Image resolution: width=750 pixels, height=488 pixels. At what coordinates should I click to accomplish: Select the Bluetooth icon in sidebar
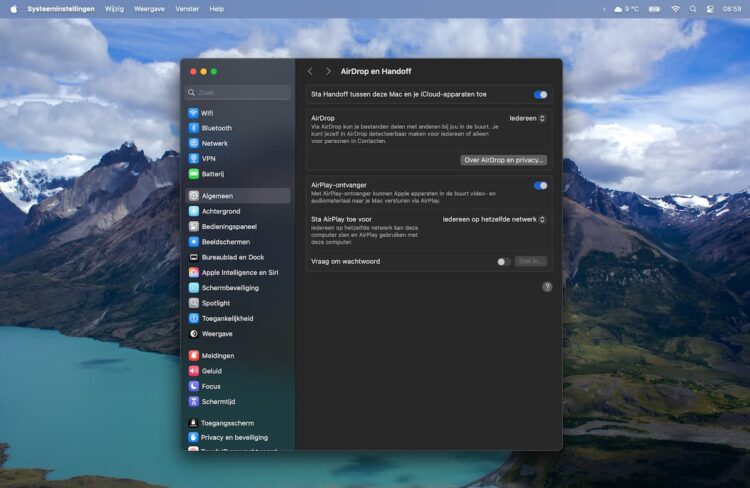pos(194,128)
